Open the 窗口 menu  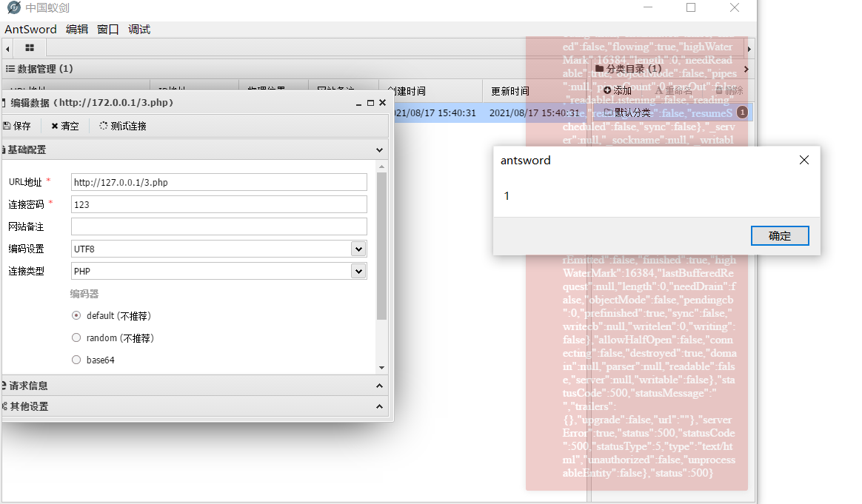click(108, 30)
